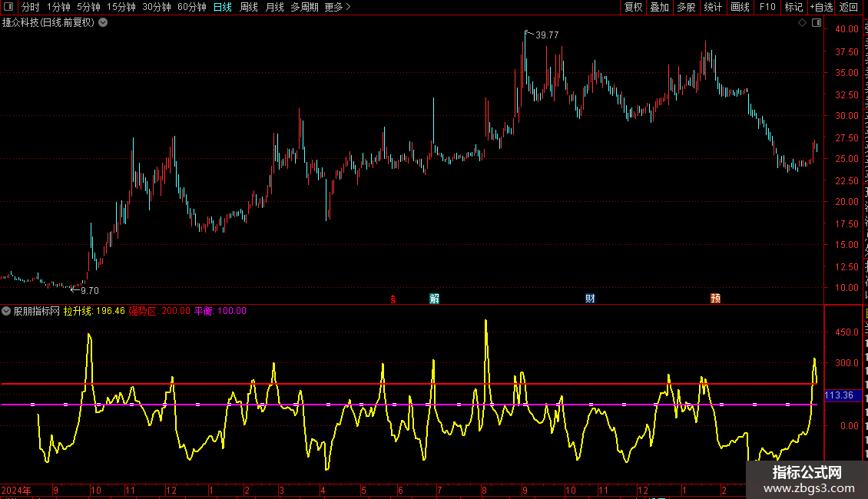Open the 财 financial report marker
Viewport: 868px width, 499px height.
click(590, 299)
